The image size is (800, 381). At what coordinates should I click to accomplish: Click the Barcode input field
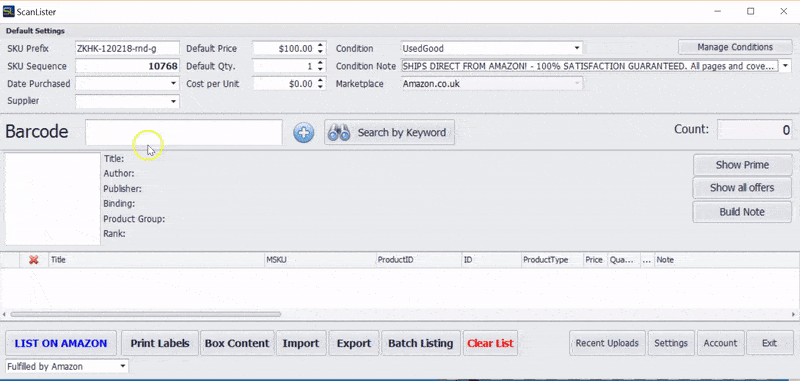point(184,132)
